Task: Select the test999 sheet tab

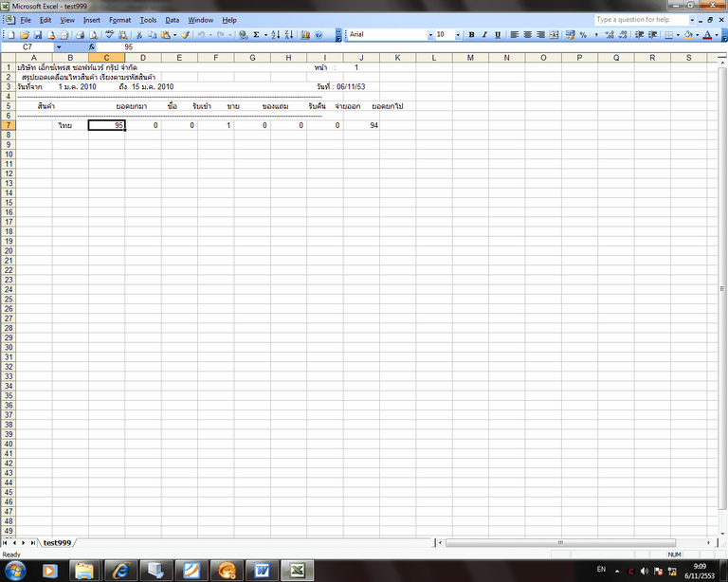Action: [57, 542]
